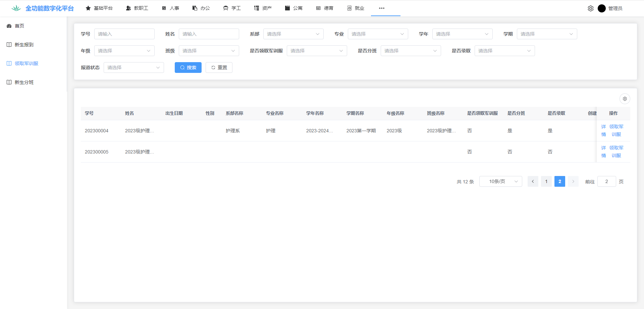Click the settings gear icon in header
The width and height of the screenshot is (644, 309).
point(590,8)
